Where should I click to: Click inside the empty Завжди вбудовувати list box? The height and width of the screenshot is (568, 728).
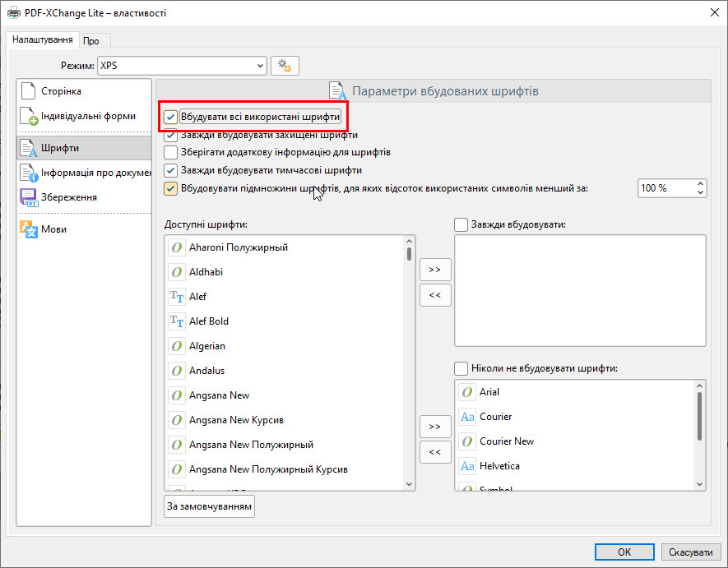pos(581,290)
